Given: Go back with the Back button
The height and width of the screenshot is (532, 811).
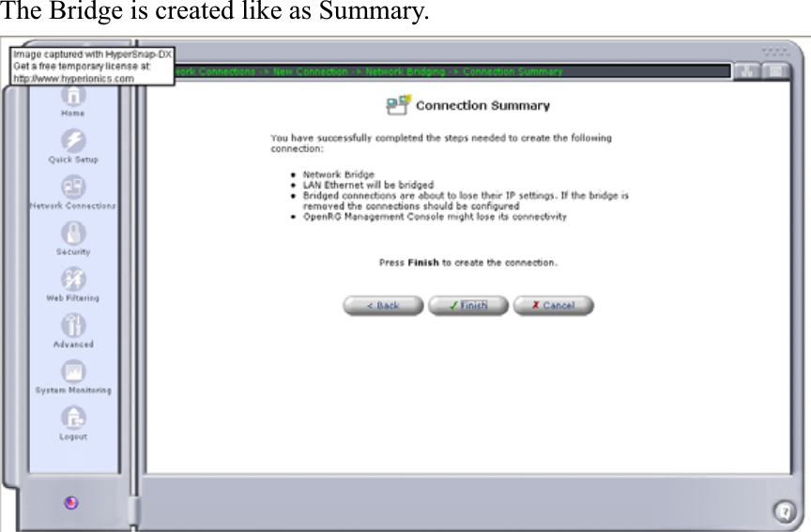Looking at the screenshot, I should [383, 306].
